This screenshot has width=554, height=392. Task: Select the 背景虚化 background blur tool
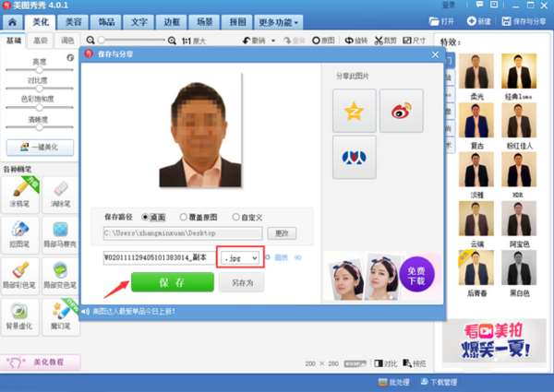(19, 316)
